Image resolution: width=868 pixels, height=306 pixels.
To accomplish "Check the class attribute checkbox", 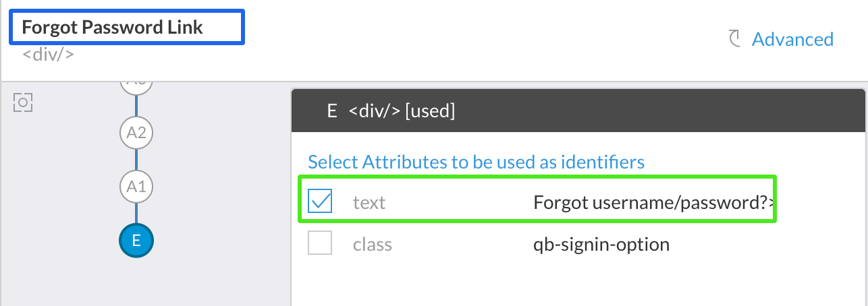I will pos(320,243).
